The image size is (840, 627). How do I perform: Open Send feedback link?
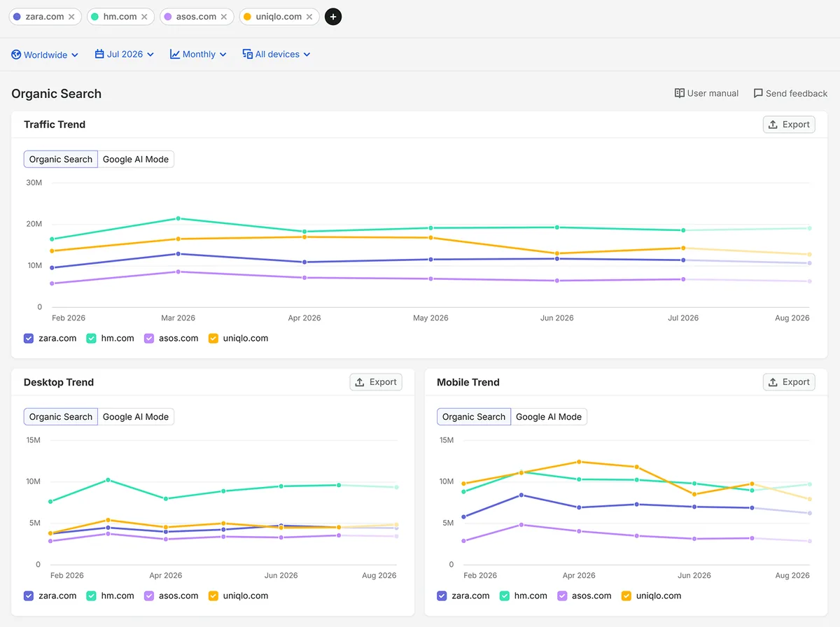[x=790, y=93]
